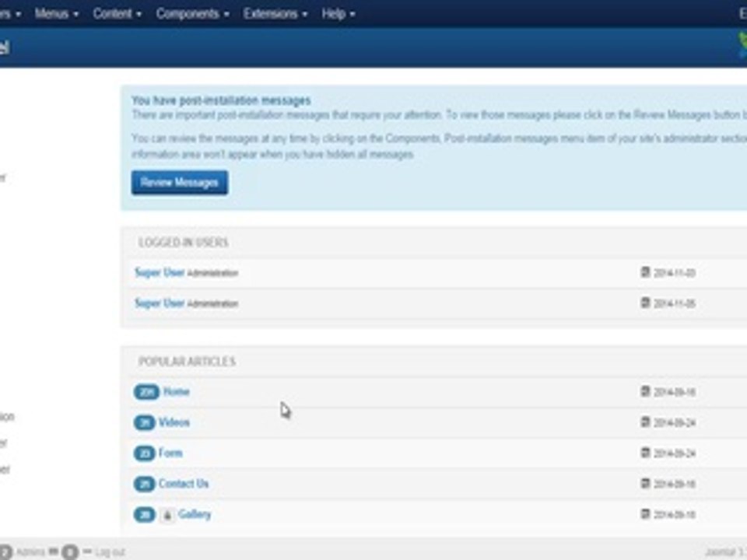Click the Admins label in status bar
The height and width of the screenshot is (560, 747).
30,552
